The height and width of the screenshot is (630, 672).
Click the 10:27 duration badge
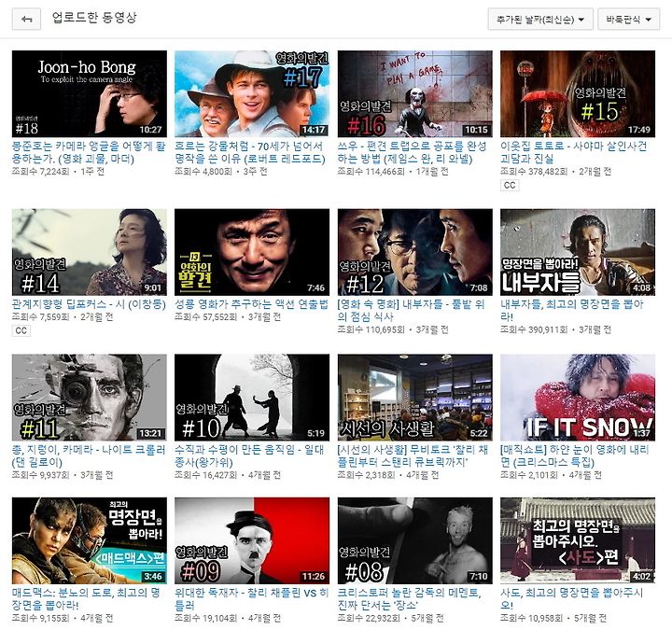(x=150, y=130)
